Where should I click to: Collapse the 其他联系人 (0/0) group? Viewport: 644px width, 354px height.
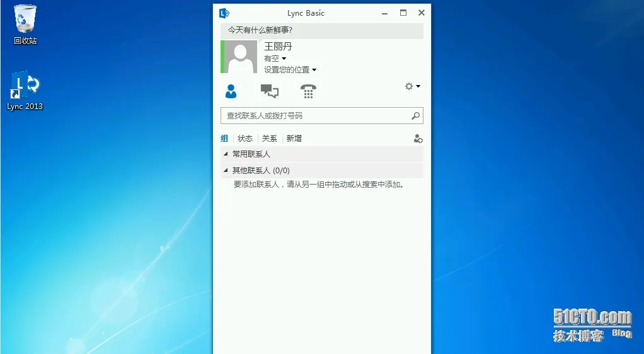pos(226,170)
